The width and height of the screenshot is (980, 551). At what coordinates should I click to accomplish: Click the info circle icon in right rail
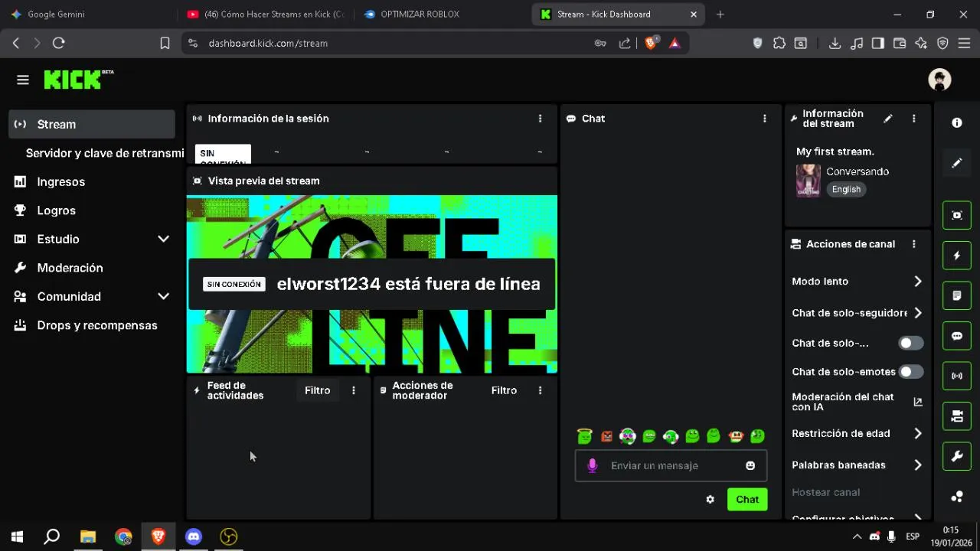957,122
